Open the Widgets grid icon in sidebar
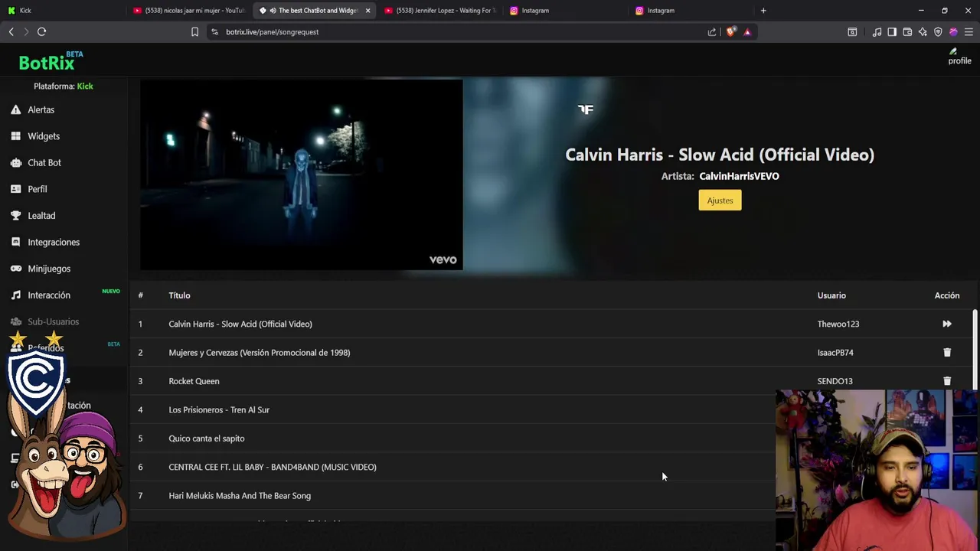980x551 pixels. [15, 136]
